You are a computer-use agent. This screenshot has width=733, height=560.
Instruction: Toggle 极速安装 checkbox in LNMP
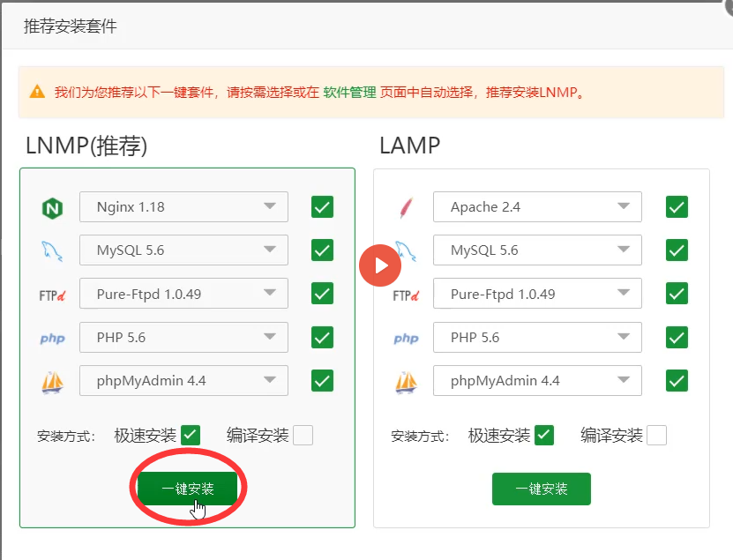pos(191,435)
